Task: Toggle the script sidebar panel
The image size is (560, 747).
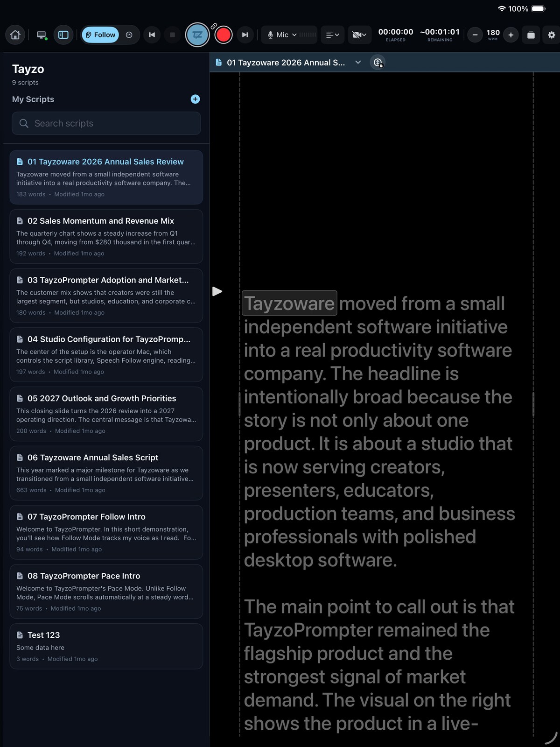Action: pos(63,35)
